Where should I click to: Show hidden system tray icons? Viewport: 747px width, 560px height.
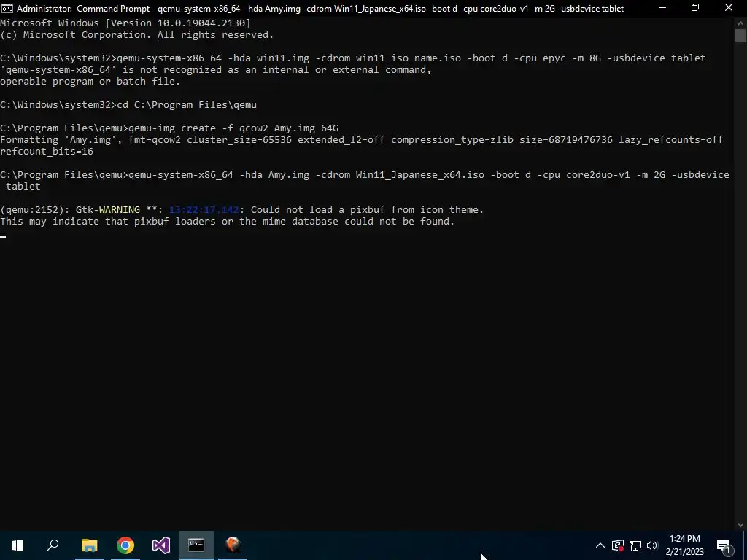tap(600, 545)
